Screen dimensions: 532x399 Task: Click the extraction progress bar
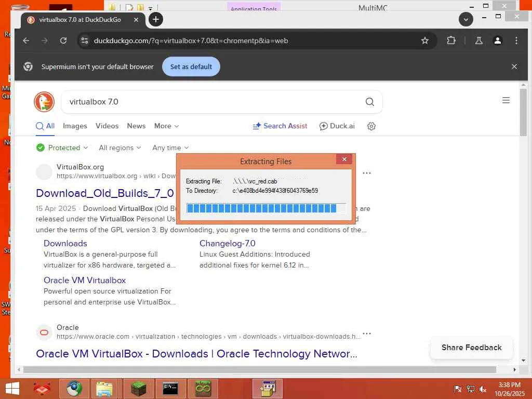pyautogui.click(x=266, y=208)
